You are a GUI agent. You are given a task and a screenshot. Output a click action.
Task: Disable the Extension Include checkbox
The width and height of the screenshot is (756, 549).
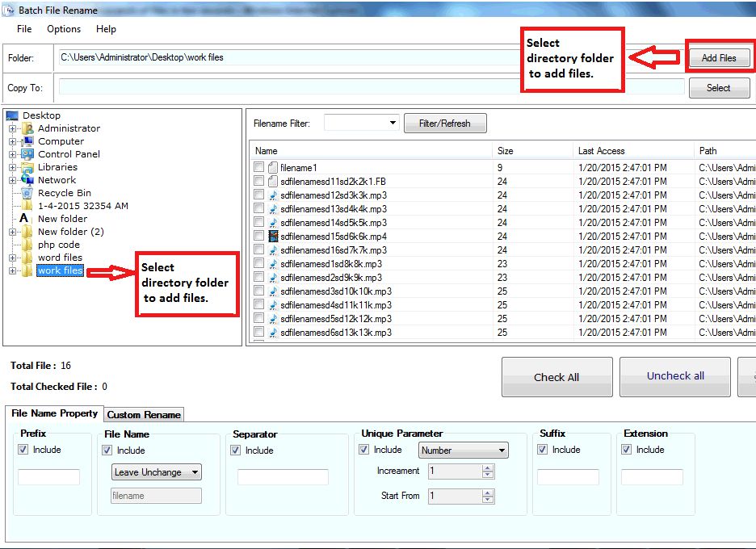[x=627, y=450]
